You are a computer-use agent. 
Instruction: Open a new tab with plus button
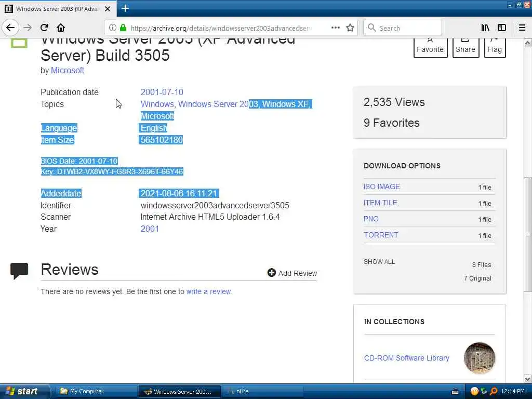point(125,8)
